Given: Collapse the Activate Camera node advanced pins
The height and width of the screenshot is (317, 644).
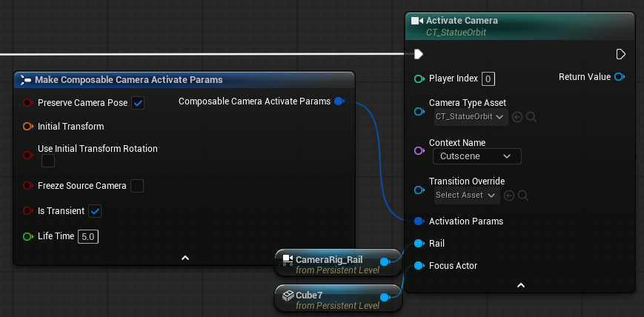Looking at the screenshot, I should click(x=521, y=285).
